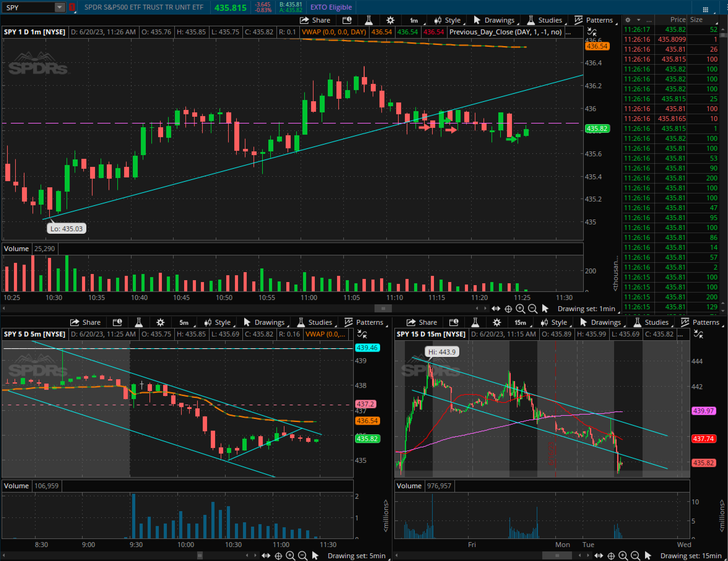Toggle the 1m chart legend collapse arrows
The width and height of the screenshot is (728, 561).
pos(592,32)
